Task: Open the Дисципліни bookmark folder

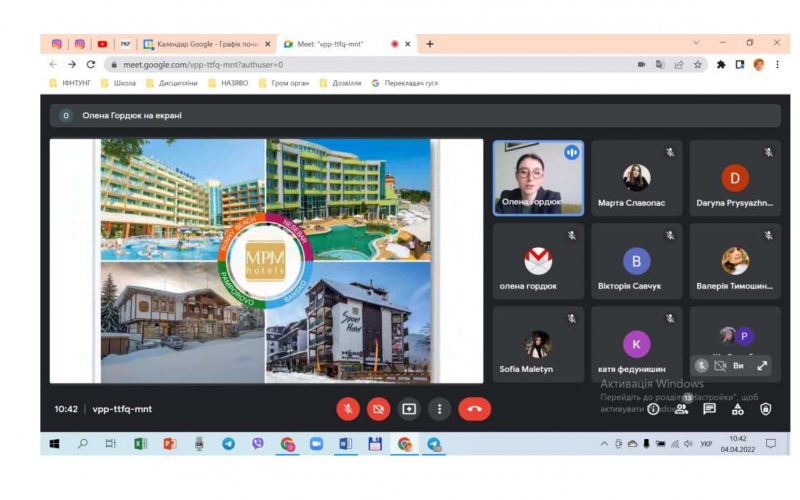Action: point(172,83)
